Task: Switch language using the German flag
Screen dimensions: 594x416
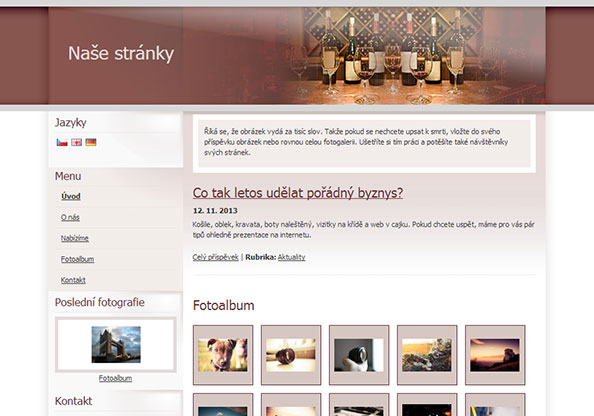Action: click(x=91, y=142)
